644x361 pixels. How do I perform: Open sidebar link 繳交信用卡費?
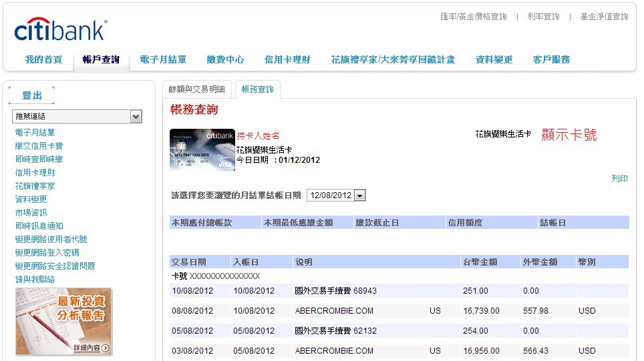coord(39,145)
